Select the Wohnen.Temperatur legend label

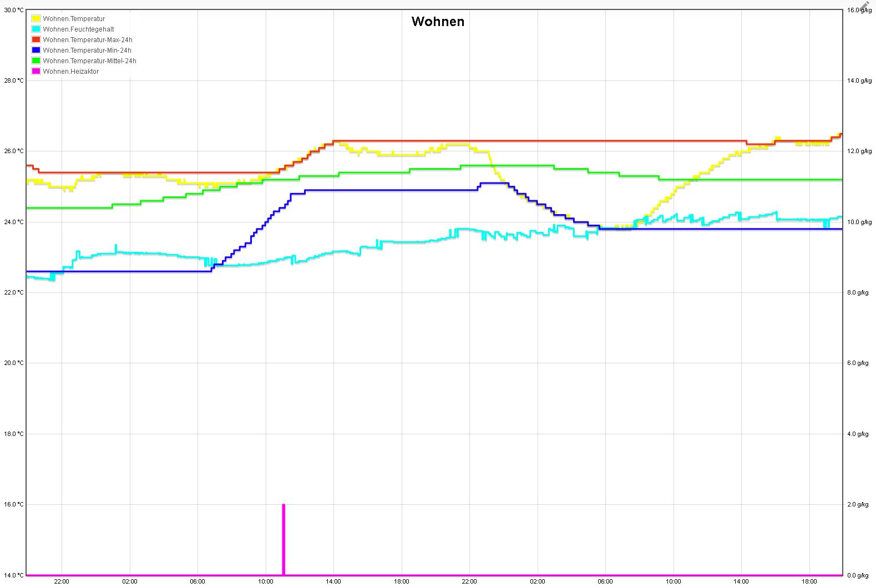tap(74, 19)
